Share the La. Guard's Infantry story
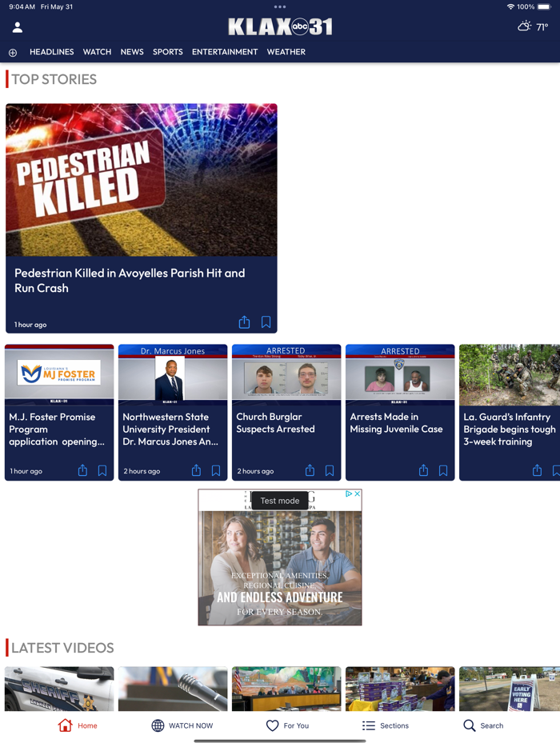 pos(537,471)
